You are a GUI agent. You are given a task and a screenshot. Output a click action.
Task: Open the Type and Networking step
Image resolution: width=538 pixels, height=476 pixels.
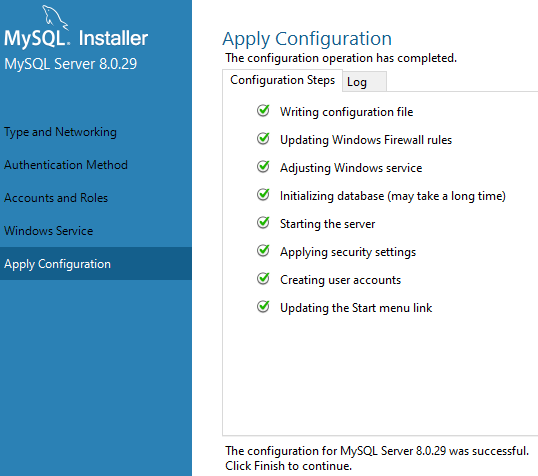click(60, 132)
